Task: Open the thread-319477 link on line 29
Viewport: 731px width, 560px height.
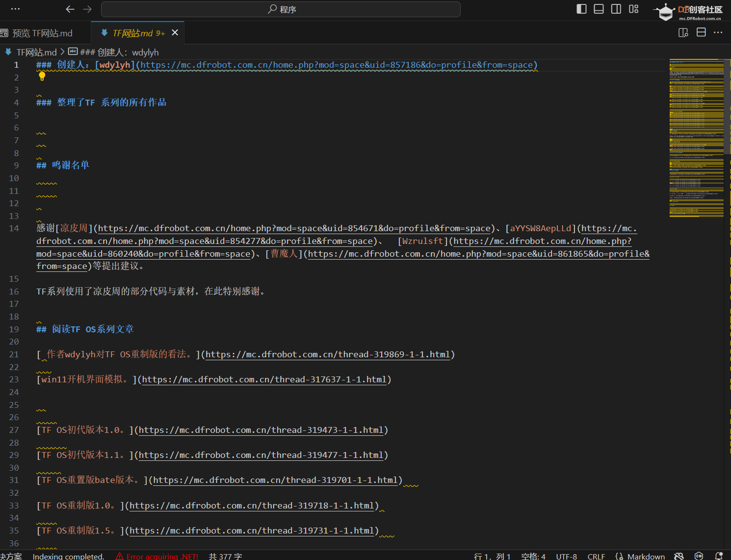Action: click(261, 455)
